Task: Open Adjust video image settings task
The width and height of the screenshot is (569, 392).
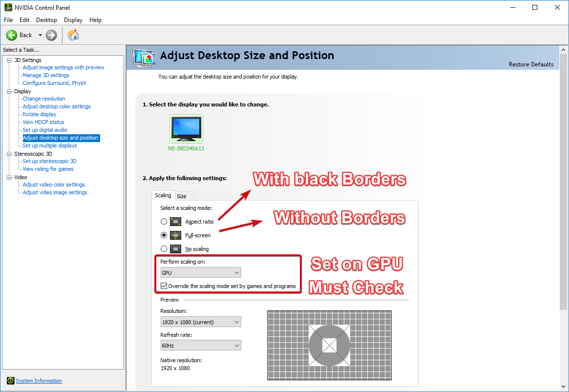Action: click(55, 192)
